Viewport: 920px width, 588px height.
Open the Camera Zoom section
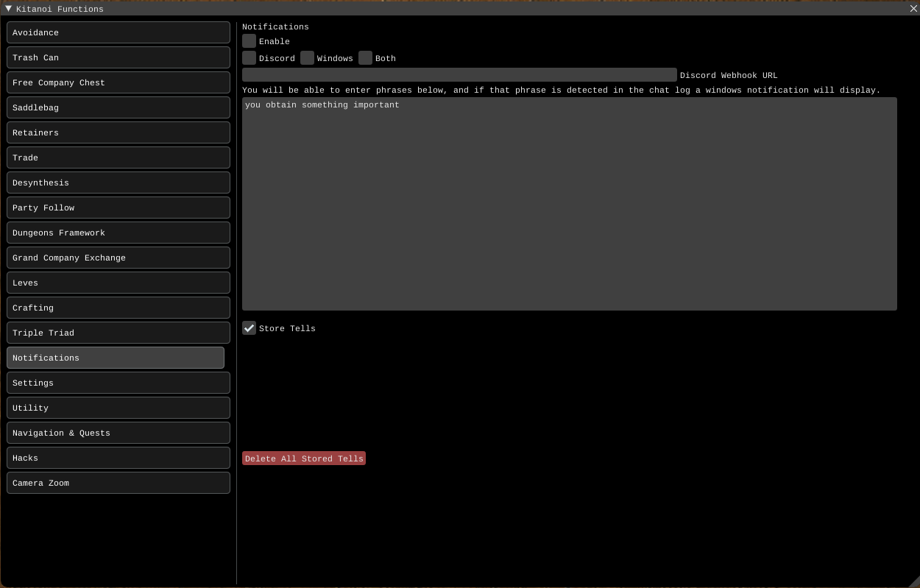(x=118, y=483)
